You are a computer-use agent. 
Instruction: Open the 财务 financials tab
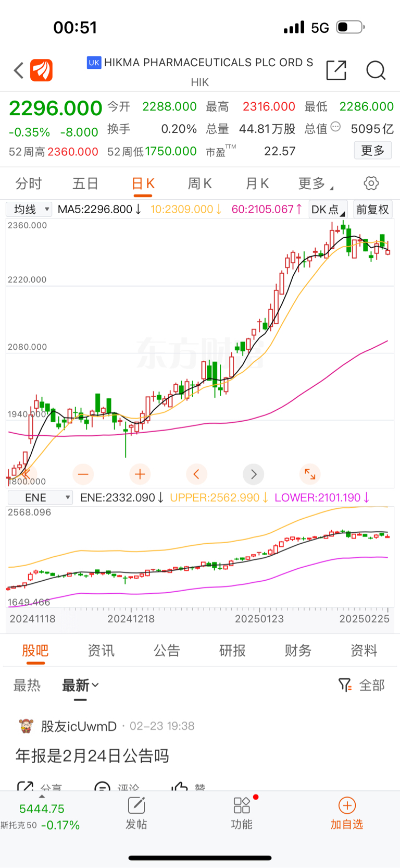click(298, 651)
